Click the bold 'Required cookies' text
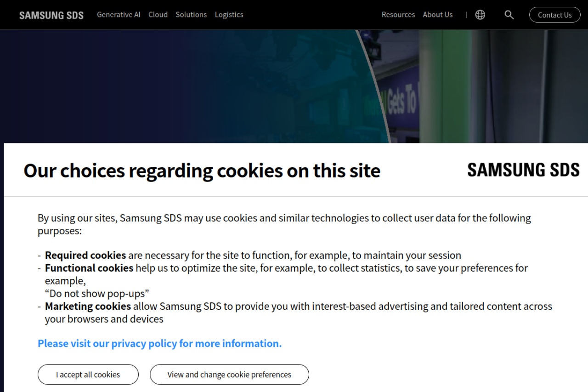Viewport: 588px width, 392px height. click(x=85, y=255)
